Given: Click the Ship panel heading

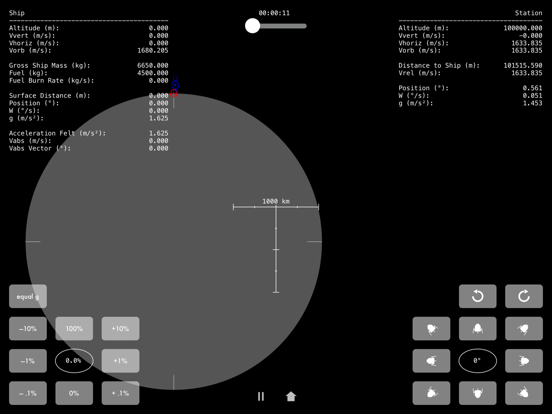Looking at the screenshot, I should (17, 13).
